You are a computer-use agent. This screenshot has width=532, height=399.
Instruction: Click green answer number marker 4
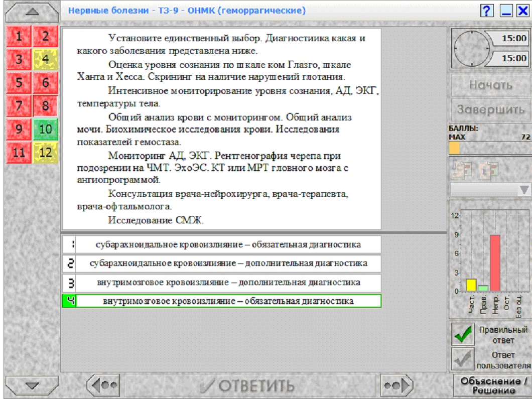pos(69,301)
